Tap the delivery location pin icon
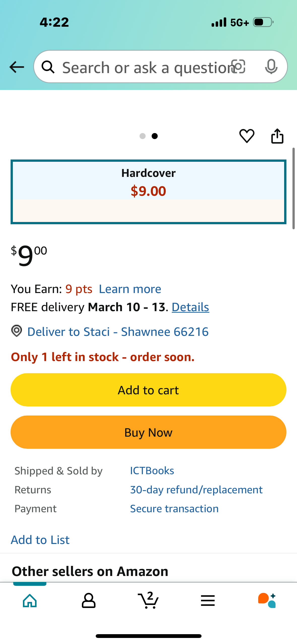Image resolution: width=297 pixels, height=644 pixels. click(x=17, y=331)
